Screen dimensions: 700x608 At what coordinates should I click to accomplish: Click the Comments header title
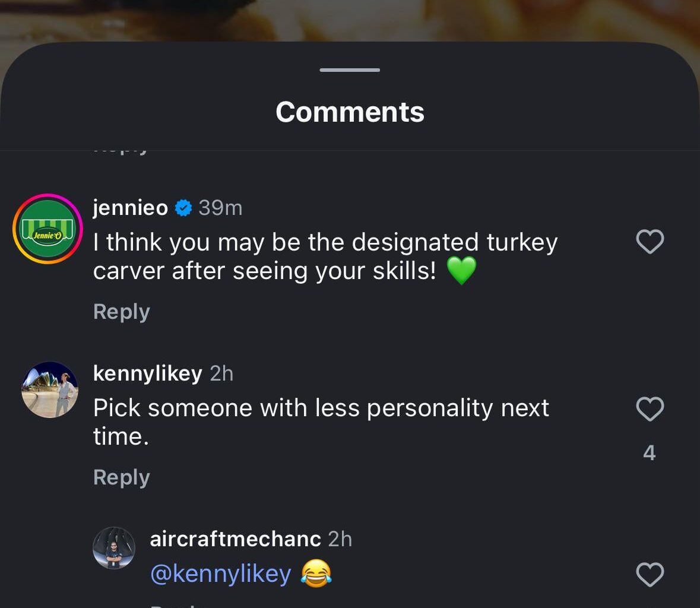[350, 111]
